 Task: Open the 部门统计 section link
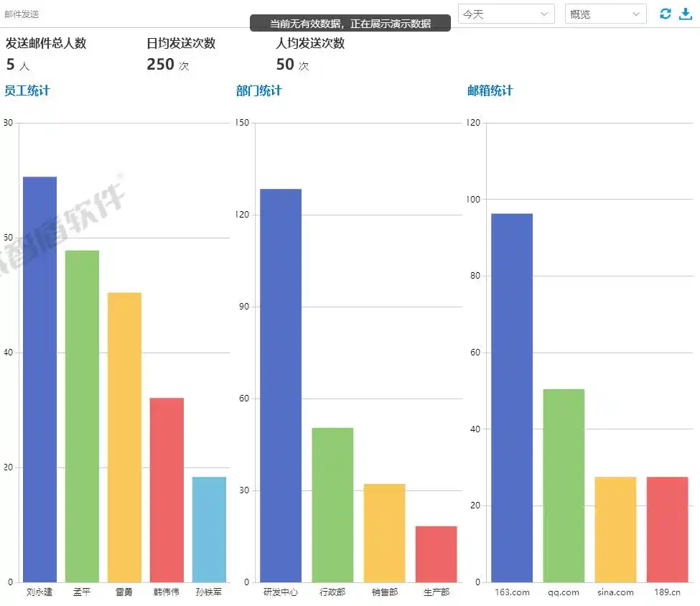point(259,90)
